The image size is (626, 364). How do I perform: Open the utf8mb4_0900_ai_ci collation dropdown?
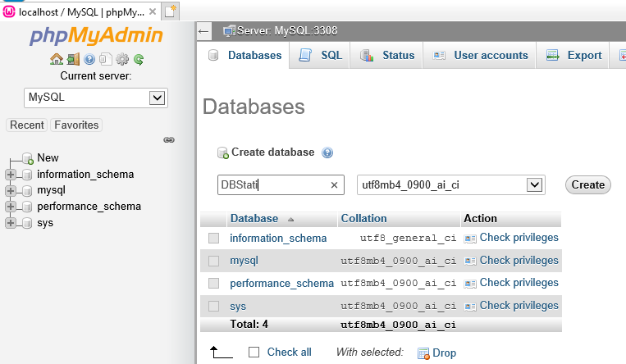[451, 185]
